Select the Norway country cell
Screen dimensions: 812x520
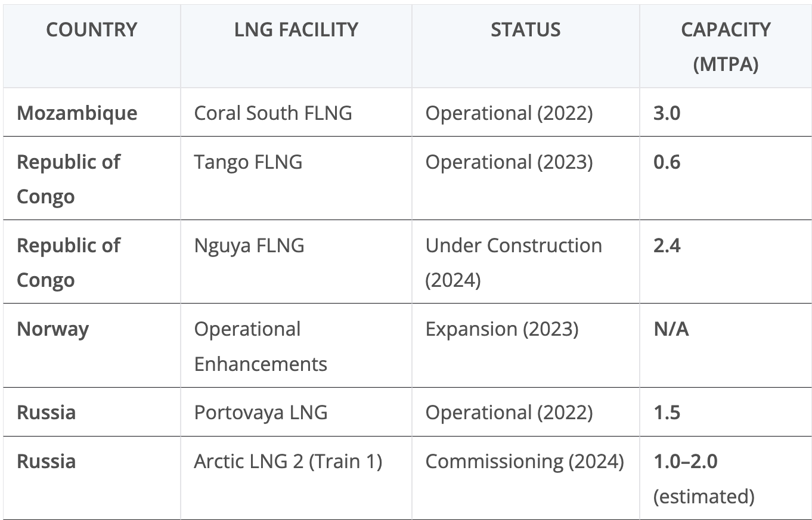pyautogui.click(x=92, y=346)
